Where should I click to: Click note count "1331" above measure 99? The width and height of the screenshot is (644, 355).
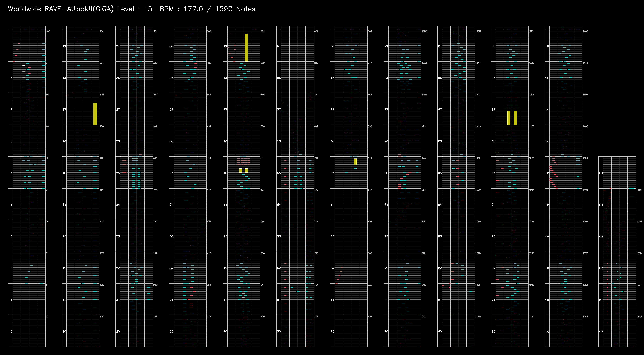[532, 31]
